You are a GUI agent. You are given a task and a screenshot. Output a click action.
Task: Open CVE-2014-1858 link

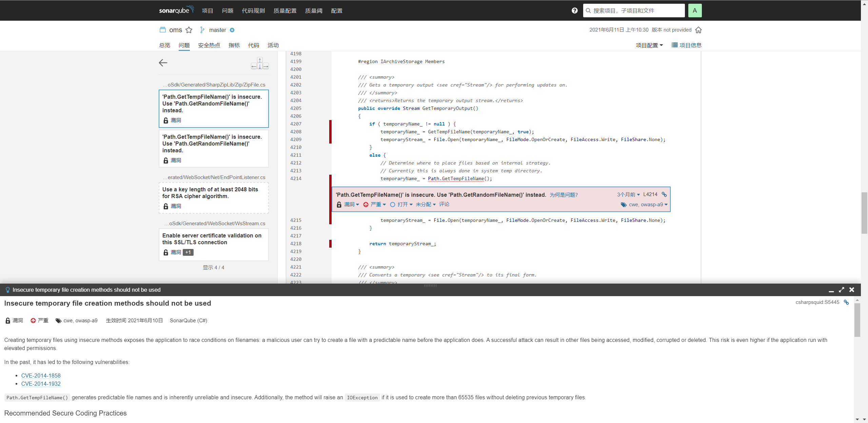click(41, 376)
